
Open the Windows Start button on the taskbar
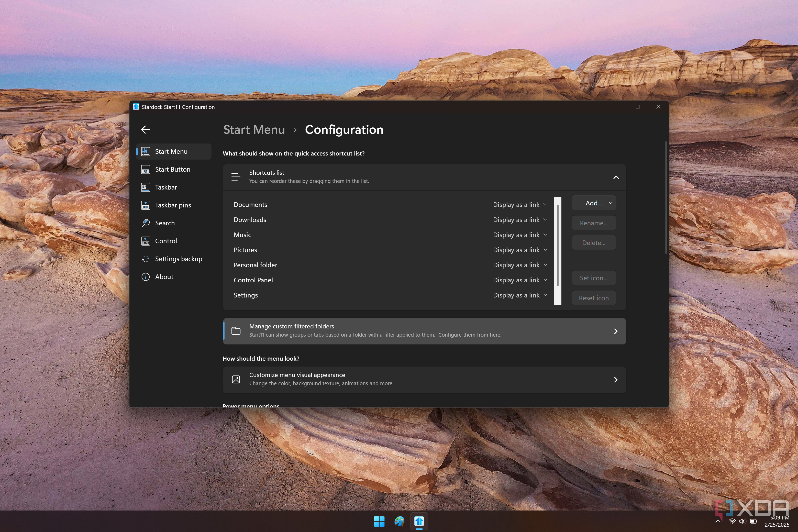(379, 521)
